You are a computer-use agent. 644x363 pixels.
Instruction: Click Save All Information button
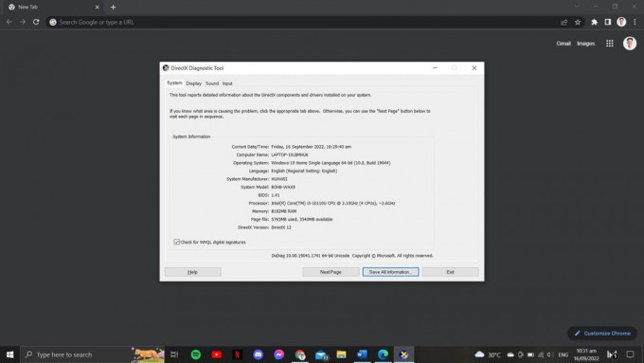(390, 272)
